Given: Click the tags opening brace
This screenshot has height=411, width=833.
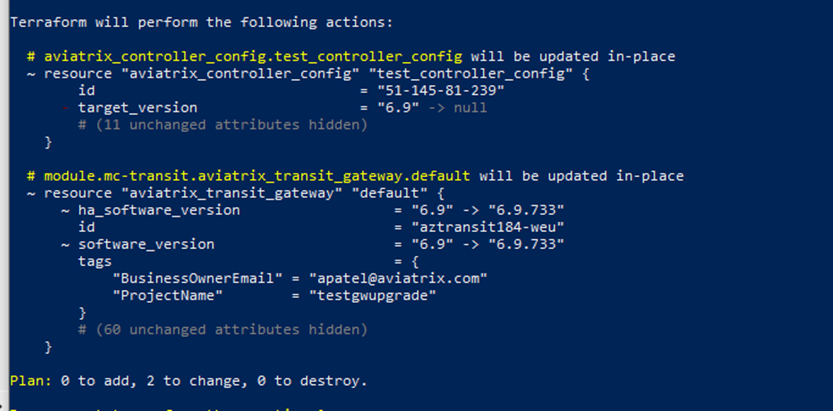Looking at the screenshot, I should [x=415, y=262].
